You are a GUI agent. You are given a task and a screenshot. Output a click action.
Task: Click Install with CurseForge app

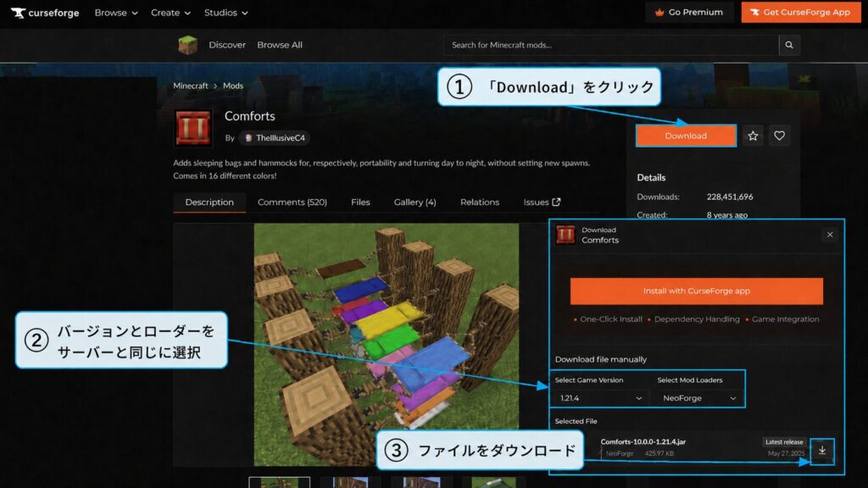697,291
